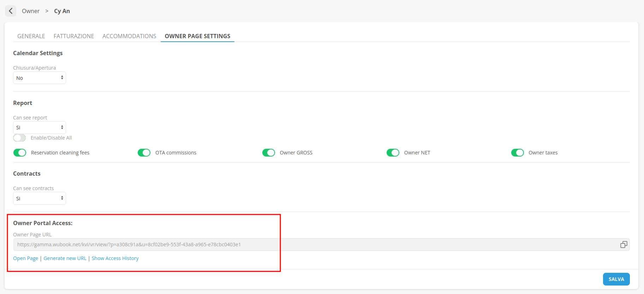Toggle Owner taxes switch
644x294 pixels.
(x=517, y=153)
